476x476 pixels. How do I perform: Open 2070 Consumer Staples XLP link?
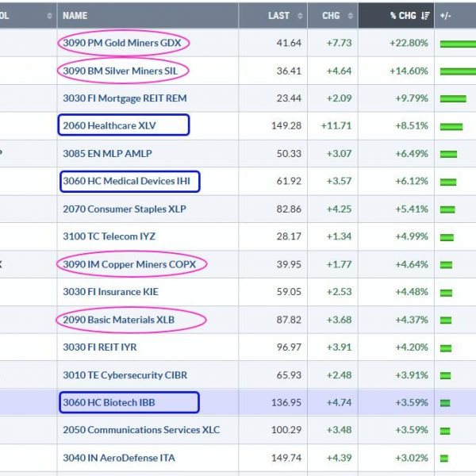[x=125, y=209]
